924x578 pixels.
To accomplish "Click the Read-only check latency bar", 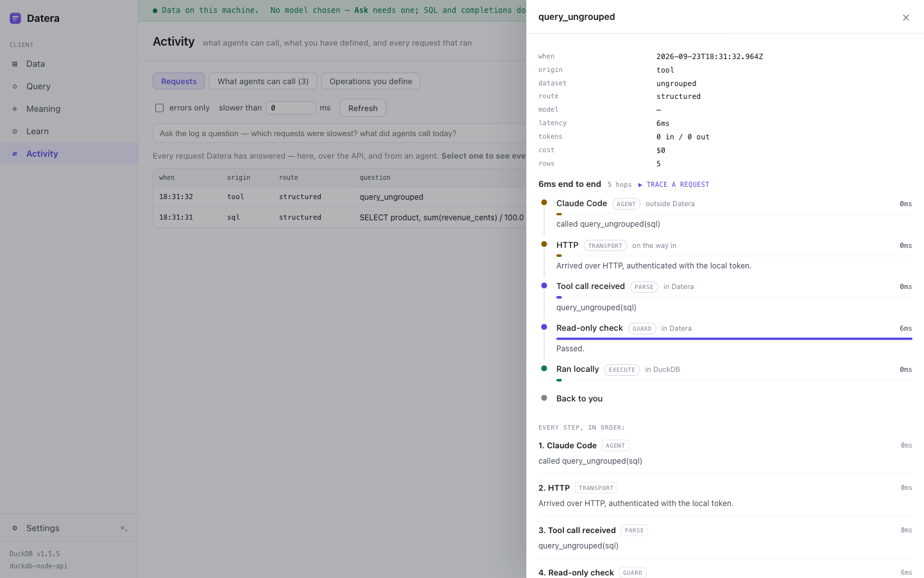I will point(734,338).
